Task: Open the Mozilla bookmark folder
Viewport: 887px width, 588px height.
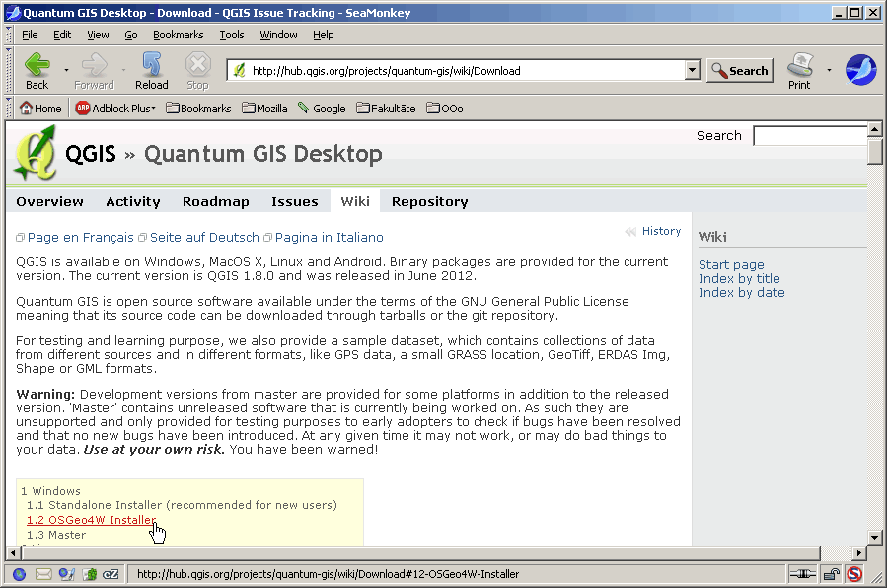Action: click(x=264, y=108)
